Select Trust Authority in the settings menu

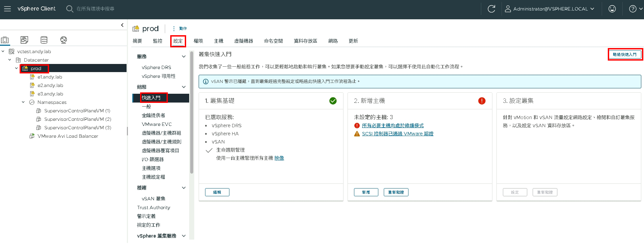(154, 207)
